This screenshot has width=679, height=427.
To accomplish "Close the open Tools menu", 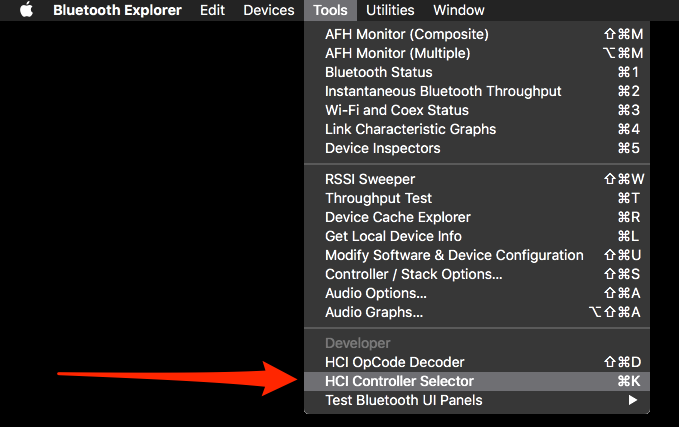I will tap(330, 10).
